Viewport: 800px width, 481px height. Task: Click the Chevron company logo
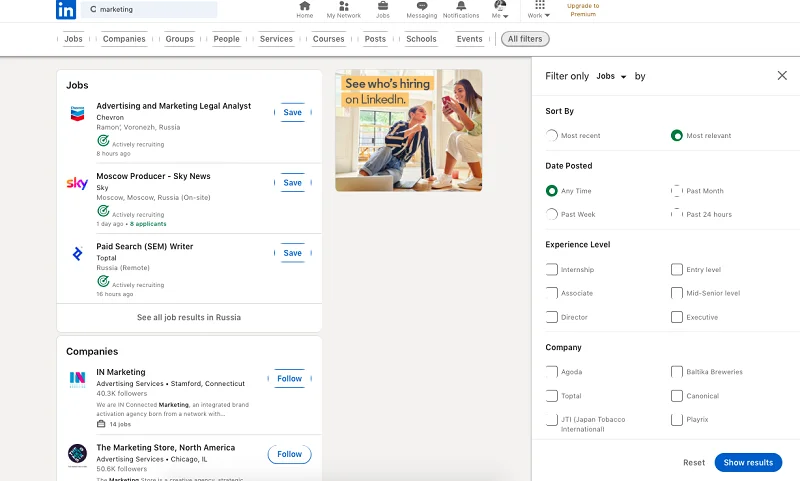click(77, 114)
